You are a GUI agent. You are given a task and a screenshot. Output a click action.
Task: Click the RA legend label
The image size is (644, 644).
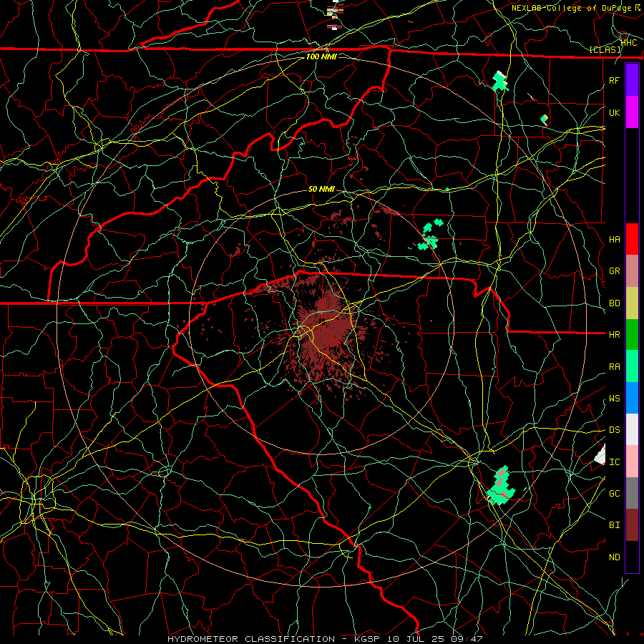pos(615,367)
